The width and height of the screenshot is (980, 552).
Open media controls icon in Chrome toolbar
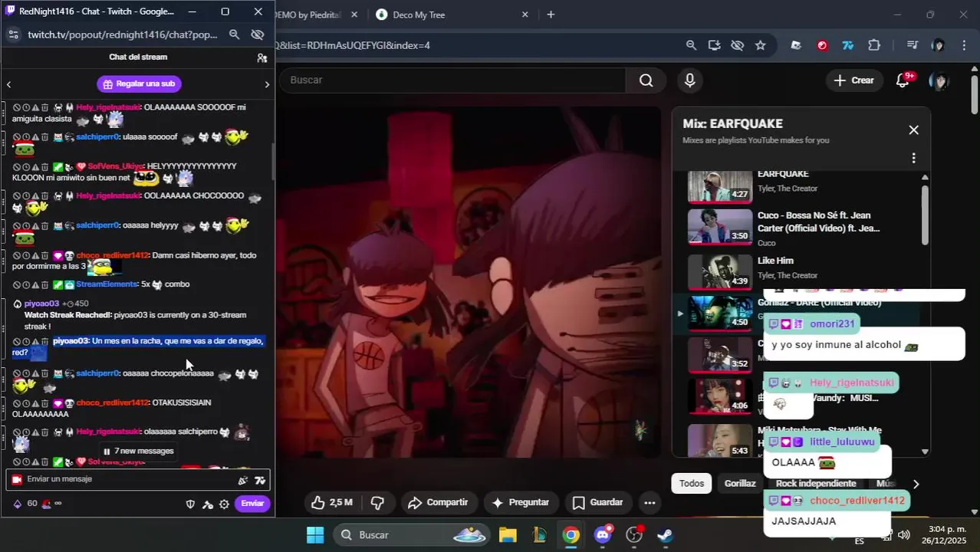[x=912, y=45]
